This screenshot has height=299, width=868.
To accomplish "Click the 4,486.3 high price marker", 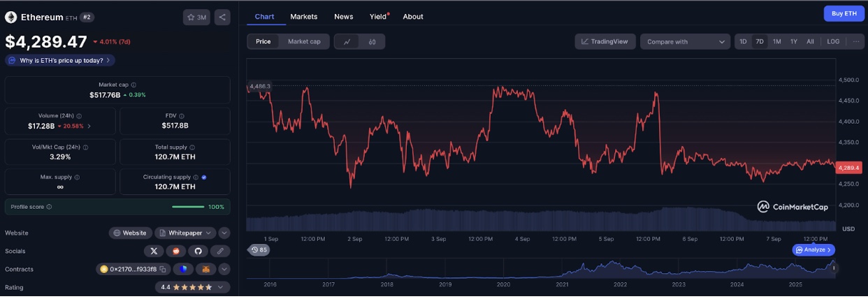I will (x=260, y=86).
